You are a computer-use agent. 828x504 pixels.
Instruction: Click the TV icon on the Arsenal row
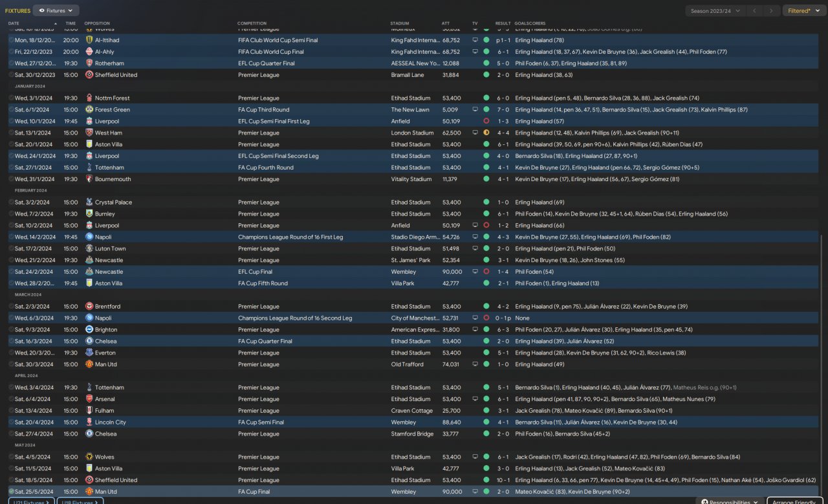[475, 399]
